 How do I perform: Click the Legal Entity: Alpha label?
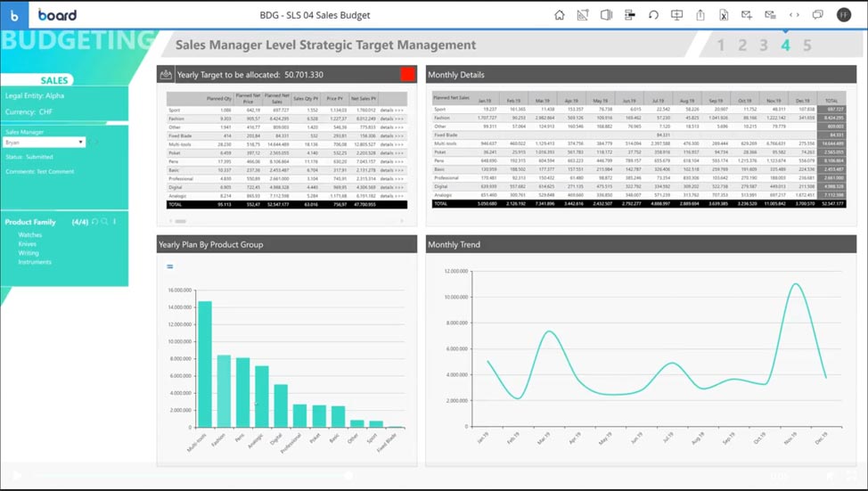[35, 95]
